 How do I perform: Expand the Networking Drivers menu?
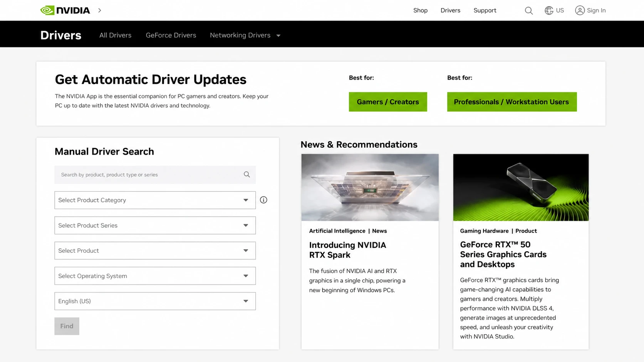click(x=245, y=35)
